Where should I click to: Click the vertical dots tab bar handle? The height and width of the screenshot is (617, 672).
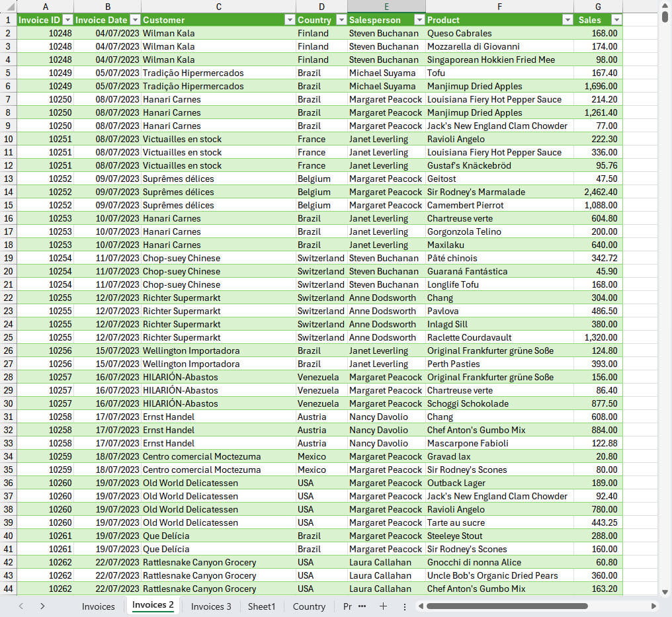pyautogui.click(x=404, y=606)
